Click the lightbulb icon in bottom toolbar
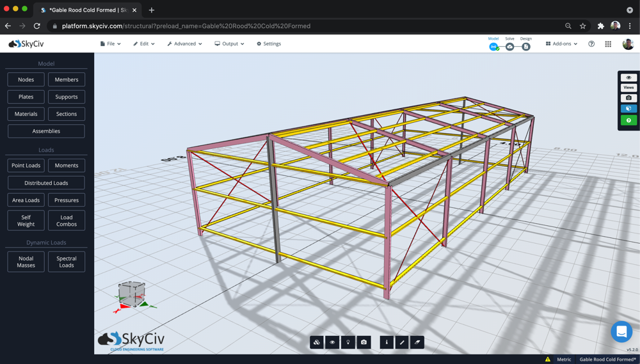640x364 pixels. click(348, 342)
